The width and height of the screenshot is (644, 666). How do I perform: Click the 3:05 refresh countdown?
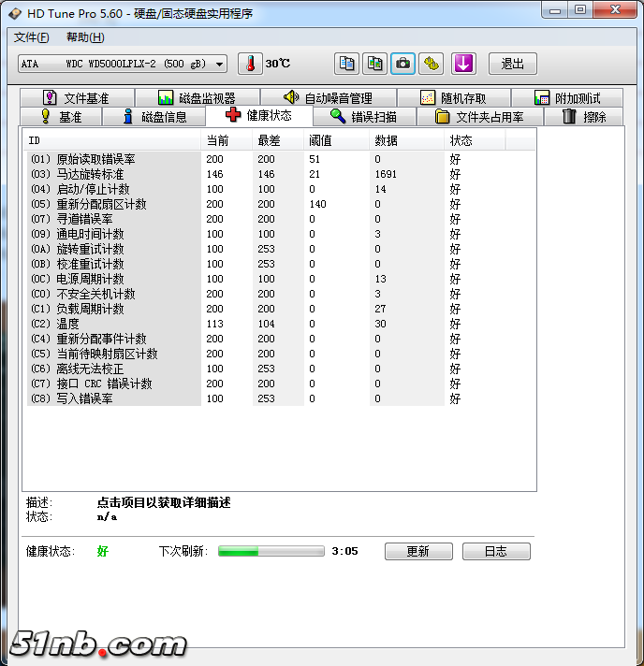344,551
